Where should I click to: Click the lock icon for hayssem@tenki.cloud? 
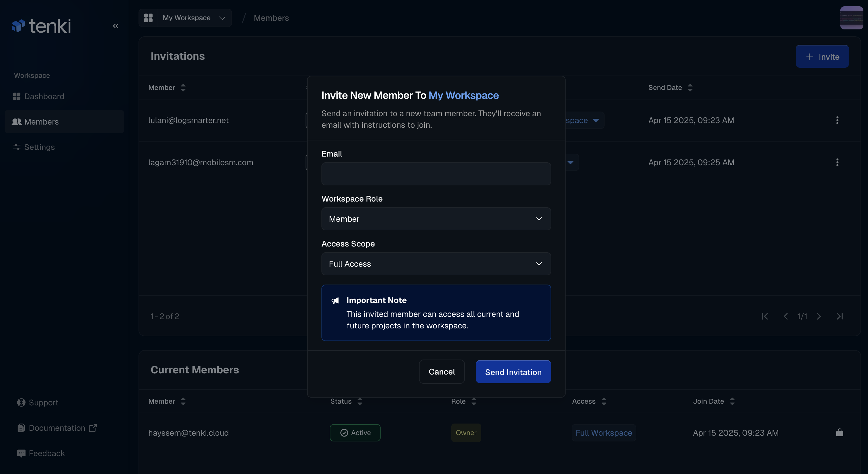(839, 432)
